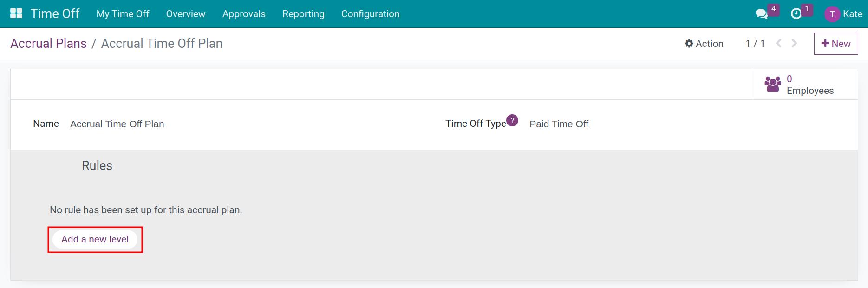Screen dimensions: 868x288
Task: Click Kate's user avatar icon
Action: tap(832, 14)
